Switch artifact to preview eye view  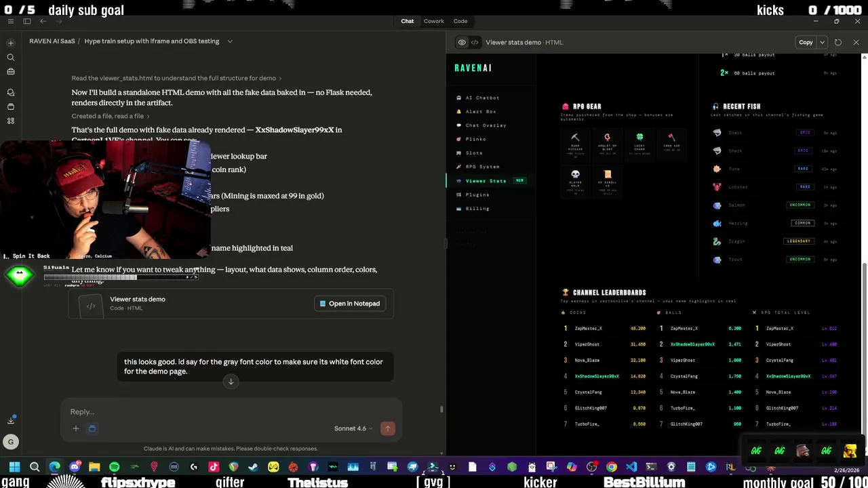click(x=462, y=42)
